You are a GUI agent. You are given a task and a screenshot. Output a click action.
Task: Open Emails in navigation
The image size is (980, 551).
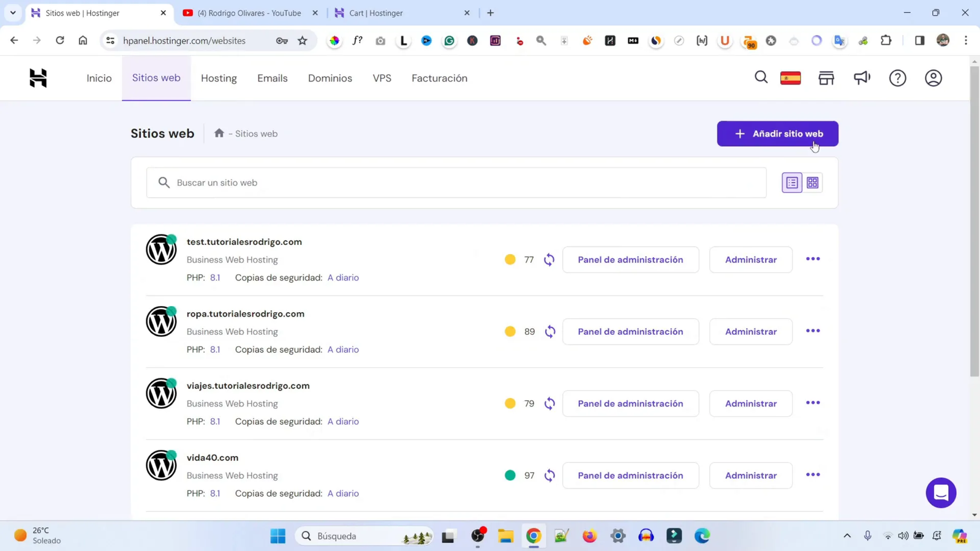[273, 78]
